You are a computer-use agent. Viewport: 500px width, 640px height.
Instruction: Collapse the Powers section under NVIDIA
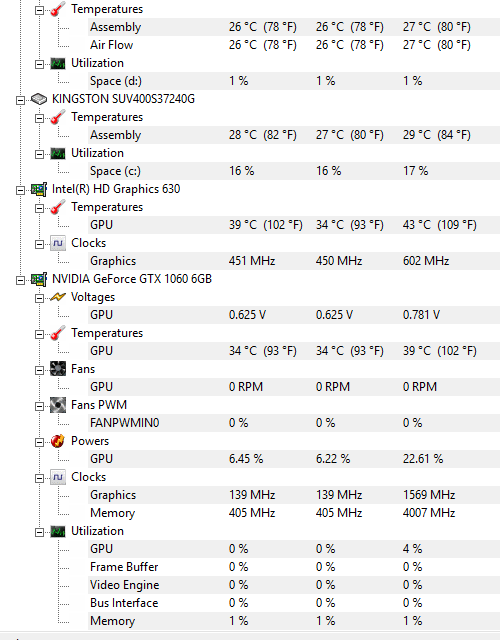click(39, 442)
